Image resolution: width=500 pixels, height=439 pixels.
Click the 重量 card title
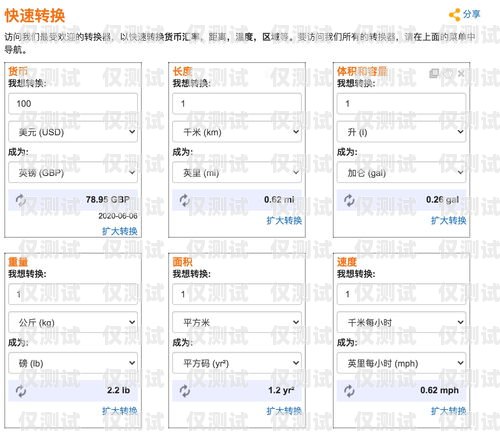pyautogui.click(x=18, y=262)
